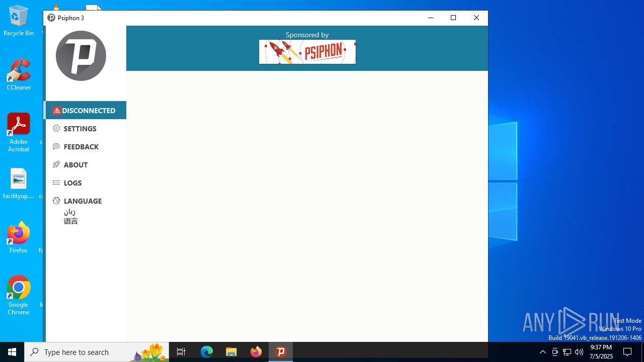Click the Logs list icon
The height and width of the screenshot is (362, 644).
pyautogui.click(x=56, y=183)
